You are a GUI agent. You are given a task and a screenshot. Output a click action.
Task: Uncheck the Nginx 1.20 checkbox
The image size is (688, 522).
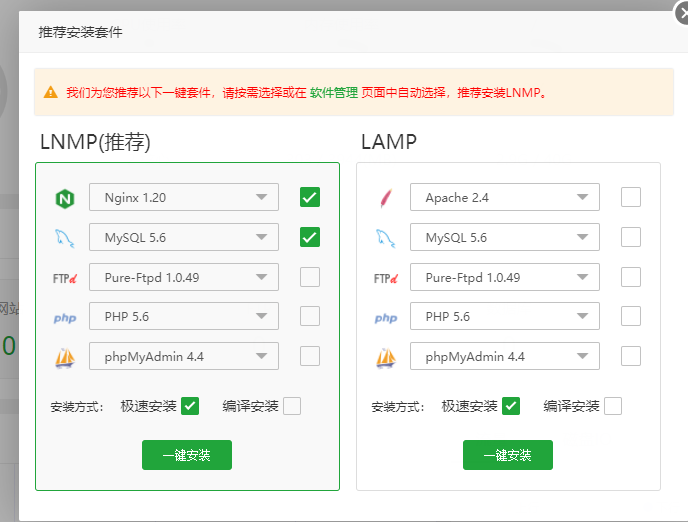[310, 197]
